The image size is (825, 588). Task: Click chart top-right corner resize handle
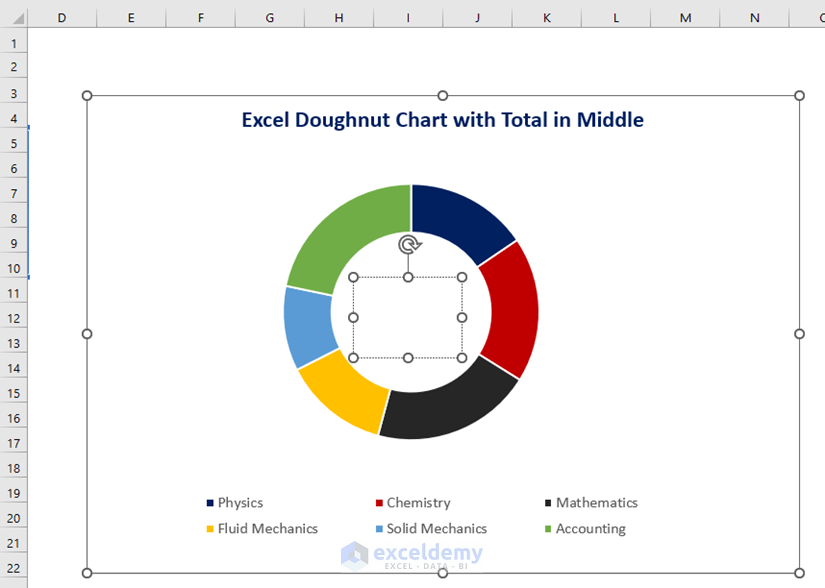799,96
